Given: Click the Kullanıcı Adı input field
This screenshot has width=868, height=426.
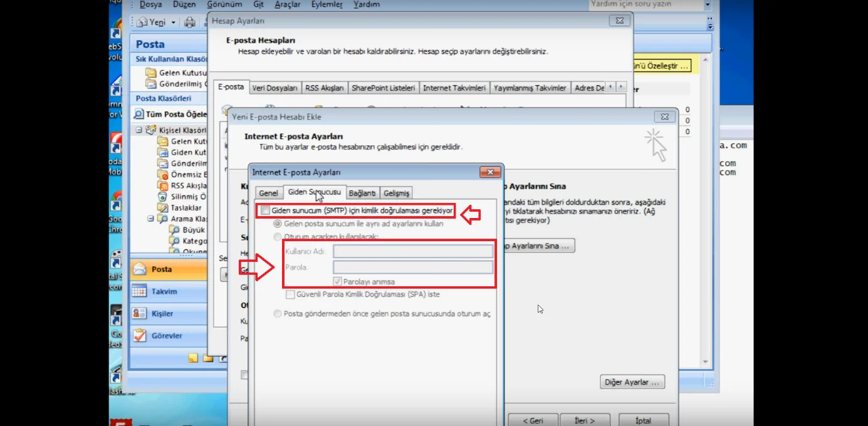Looking at the screenshot, I should coord(412,251).
